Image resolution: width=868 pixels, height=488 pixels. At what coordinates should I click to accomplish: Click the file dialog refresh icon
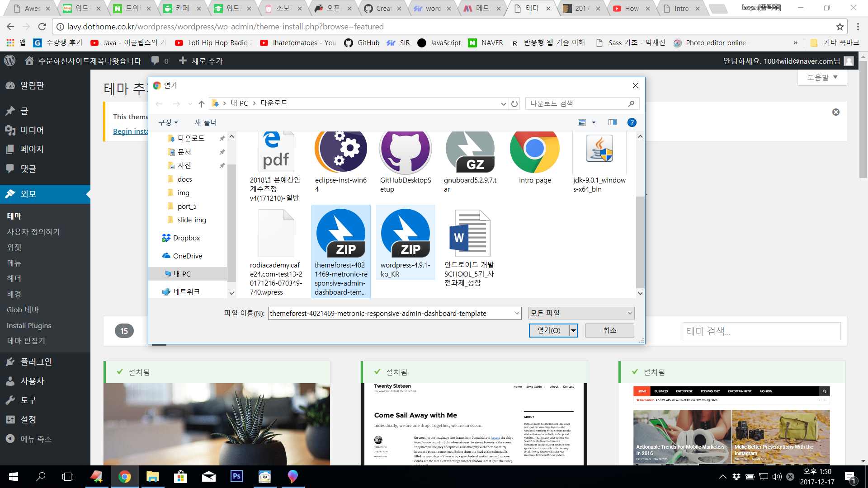pos(514,103)
